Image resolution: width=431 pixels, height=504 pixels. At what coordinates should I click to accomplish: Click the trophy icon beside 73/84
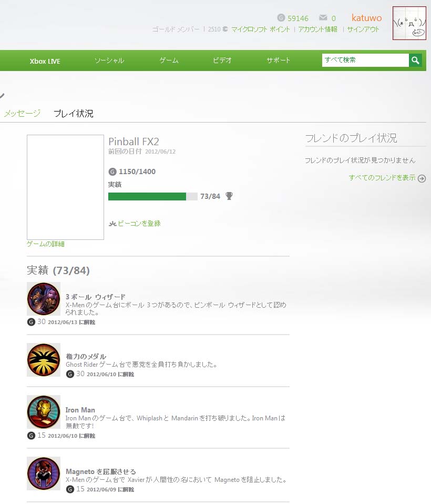(229, 196)
